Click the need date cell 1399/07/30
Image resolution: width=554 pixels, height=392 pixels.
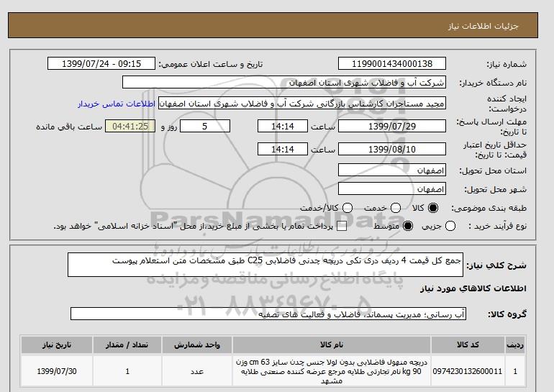[x=57, y=371]
